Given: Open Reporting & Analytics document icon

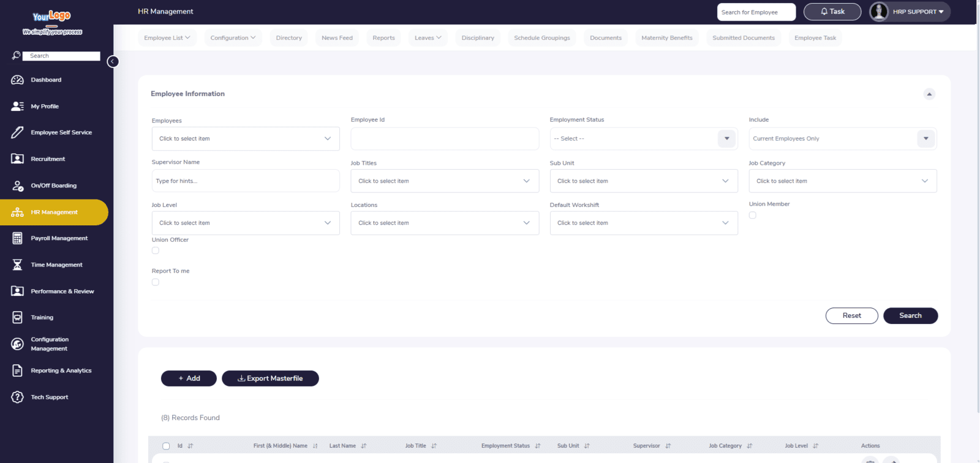Looking at the screenshot, I should click(17, 371).
